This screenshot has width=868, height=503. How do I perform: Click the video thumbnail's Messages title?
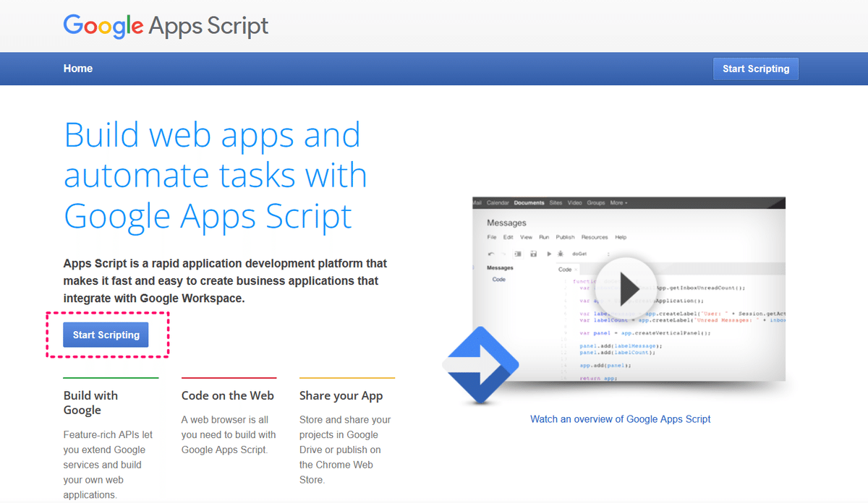(x=506, y=223)
